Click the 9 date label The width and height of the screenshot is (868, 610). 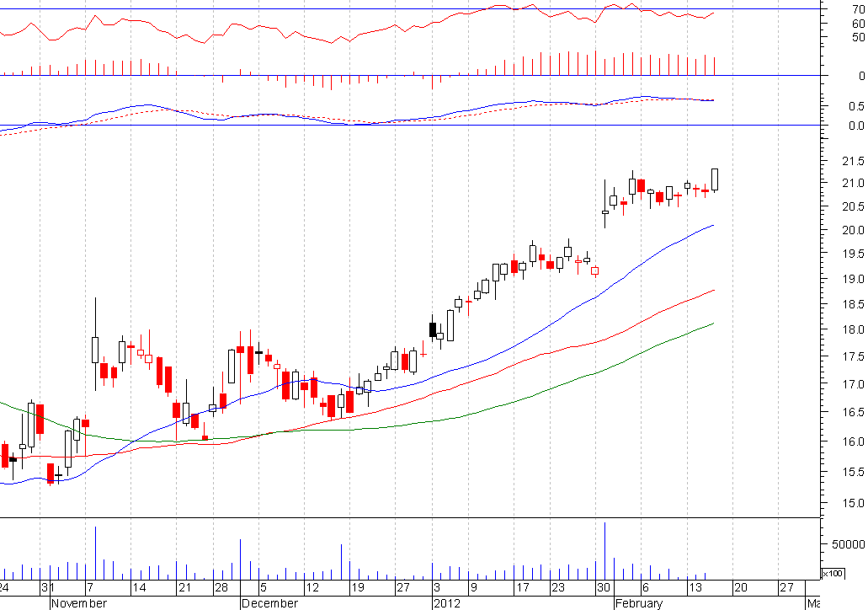[x=474, y=587]
